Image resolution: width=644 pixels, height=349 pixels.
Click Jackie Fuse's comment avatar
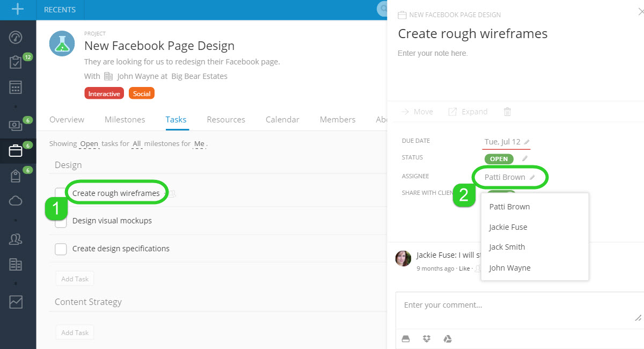tap(404, 258)
